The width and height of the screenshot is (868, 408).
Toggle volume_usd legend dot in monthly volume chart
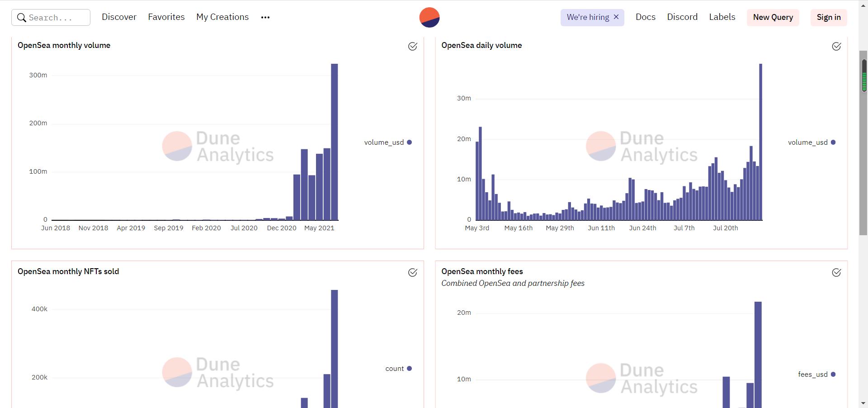[410, 142]
